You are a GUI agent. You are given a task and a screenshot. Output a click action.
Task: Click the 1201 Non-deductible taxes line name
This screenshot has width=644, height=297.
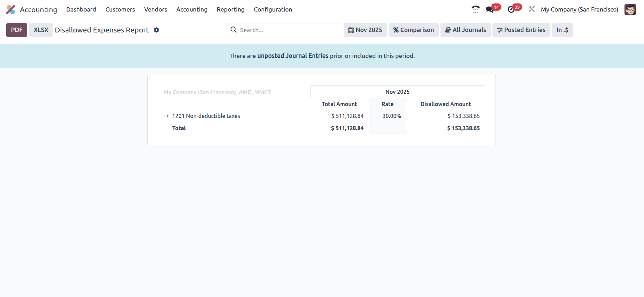pyautogui.click(x=206, y=116)
